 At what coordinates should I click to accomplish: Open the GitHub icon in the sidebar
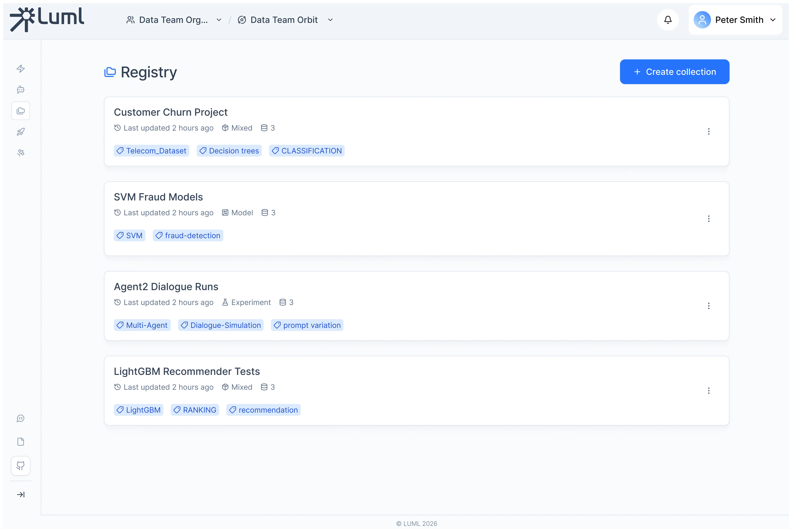[21, 466]
